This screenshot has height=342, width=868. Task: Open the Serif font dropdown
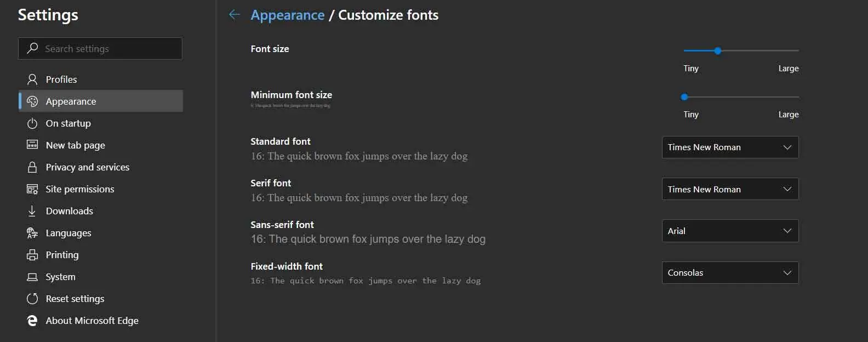(x=730, y=189)
